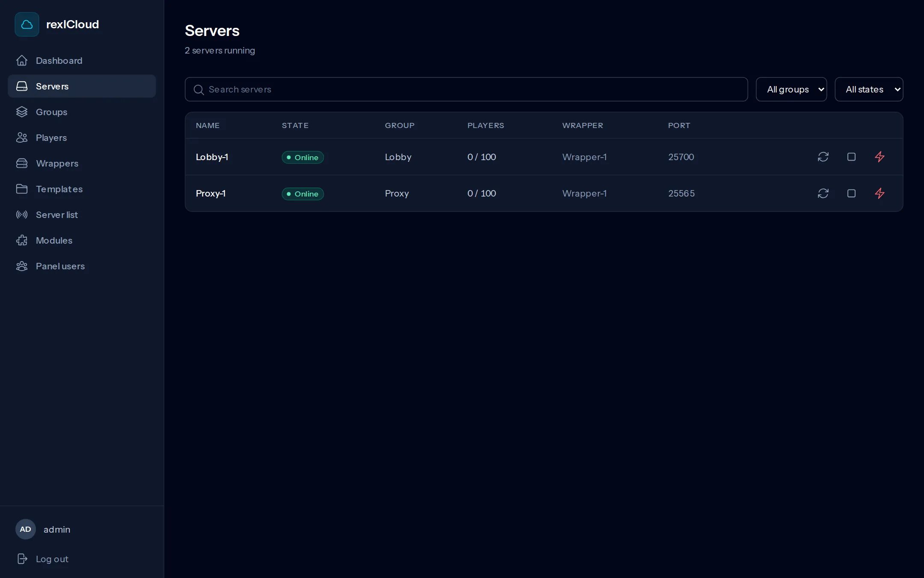924x578 pixels.
Task: Restart the Proxy-1 server
Action: click(x=823, y=193)
